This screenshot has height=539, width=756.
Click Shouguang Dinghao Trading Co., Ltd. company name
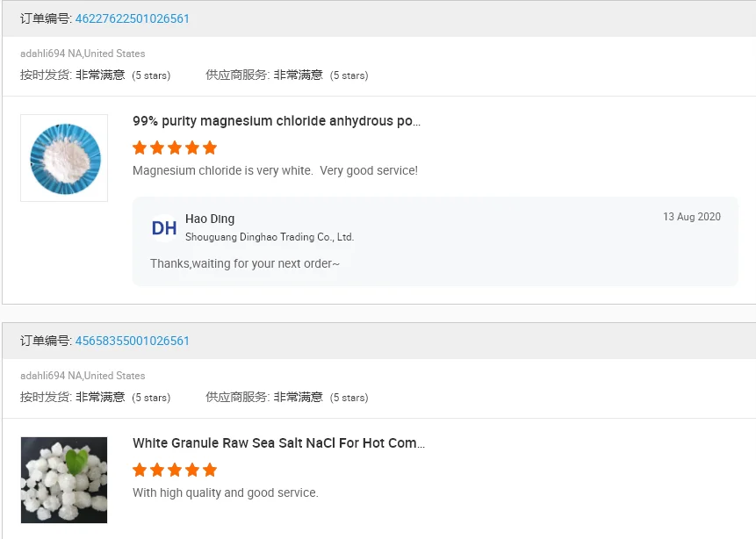coord(270,237)
